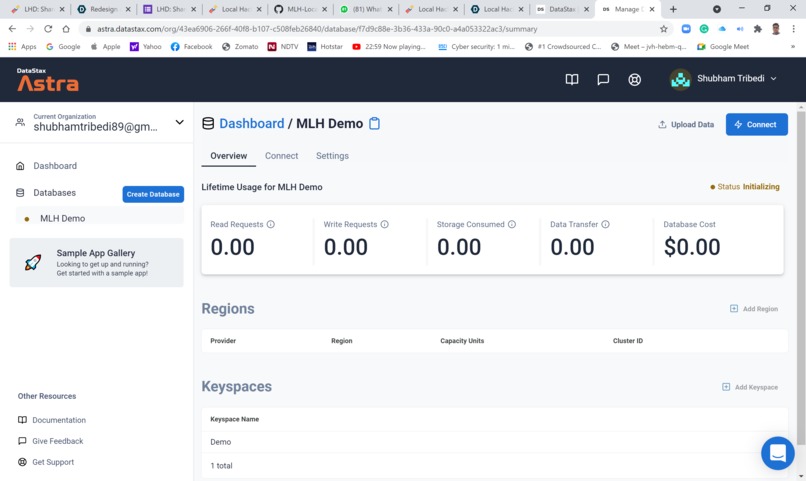Viewport: 806px width, 481px height.
Task: Click the Capacity Units column header
Action: click(462, 341)
